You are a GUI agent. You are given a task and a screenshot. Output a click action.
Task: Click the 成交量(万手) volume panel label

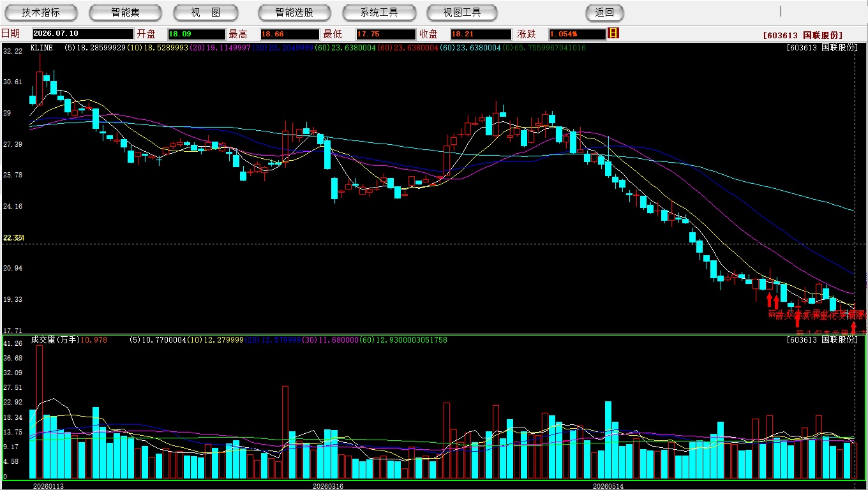click(x=55, y=340)
